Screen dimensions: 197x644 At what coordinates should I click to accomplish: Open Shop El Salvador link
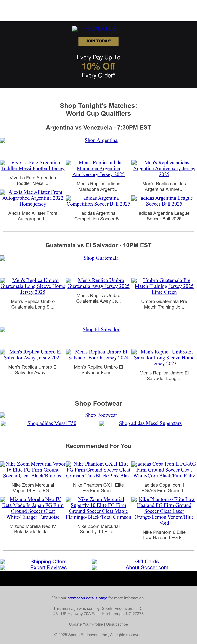[x=101, y=330]
